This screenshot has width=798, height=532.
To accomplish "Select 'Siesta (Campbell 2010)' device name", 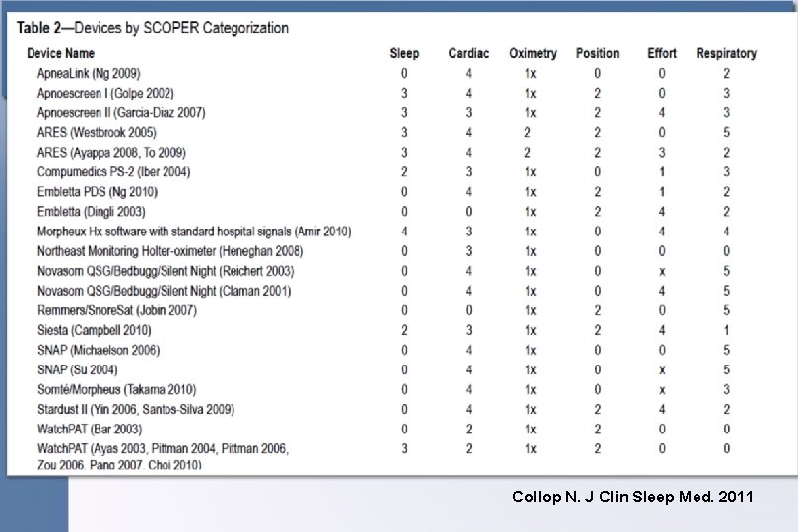I will tap(95, 330).
